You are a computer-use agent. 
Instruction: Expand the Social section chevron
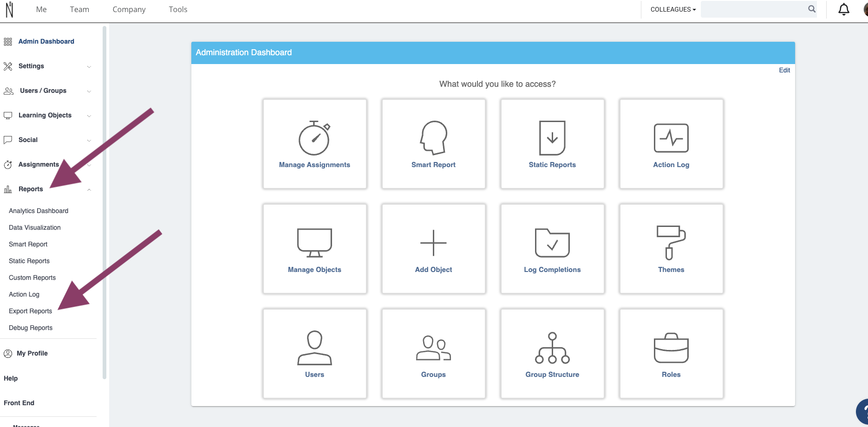click(x=89, y=141)
